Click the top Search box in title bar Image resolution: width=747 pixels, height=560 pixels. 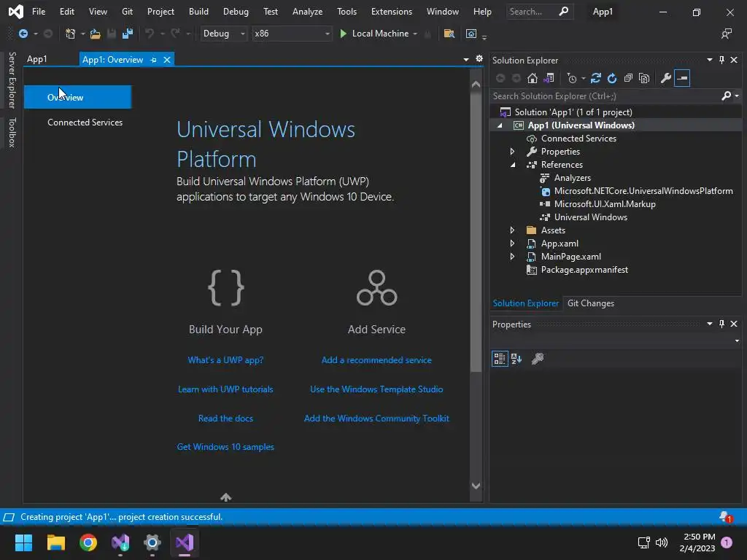point(539,12)
